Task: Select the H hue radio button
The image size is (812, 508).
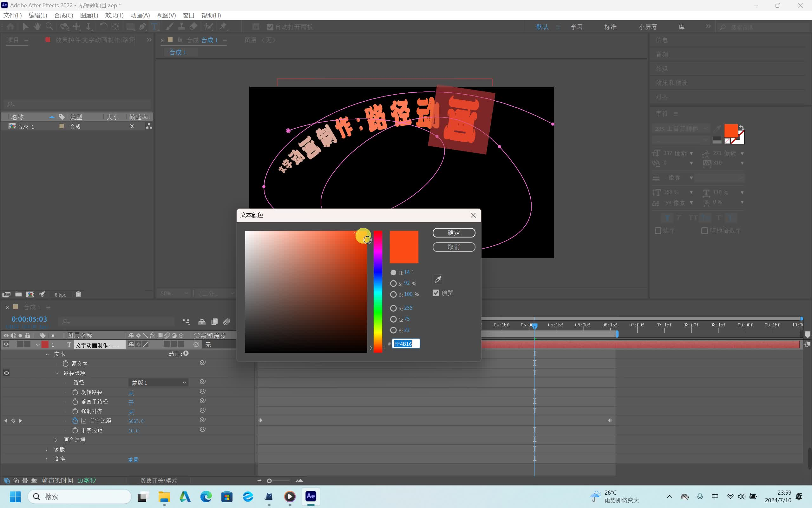Action: (393, 272)
